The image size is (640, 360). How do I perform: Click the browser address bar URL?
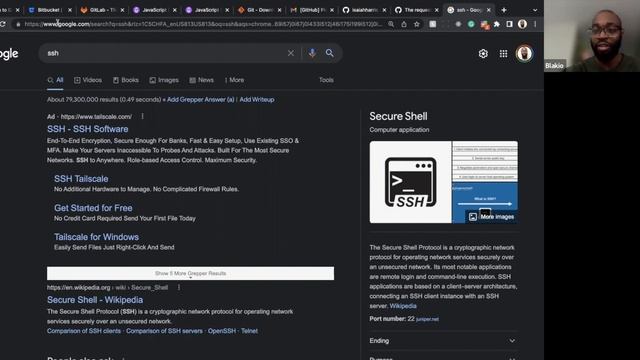(x=202, y=24)
